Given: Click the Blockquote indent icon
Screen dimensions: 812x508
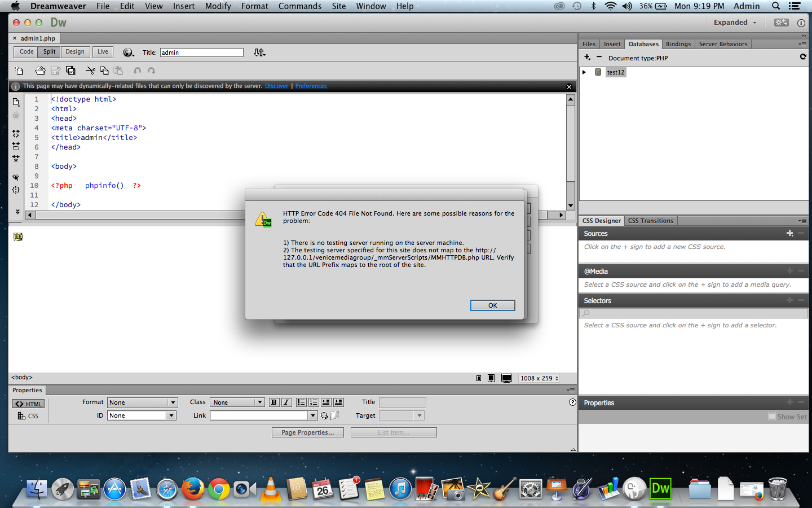Looking at the screenshot, I should tap(338, 402).
